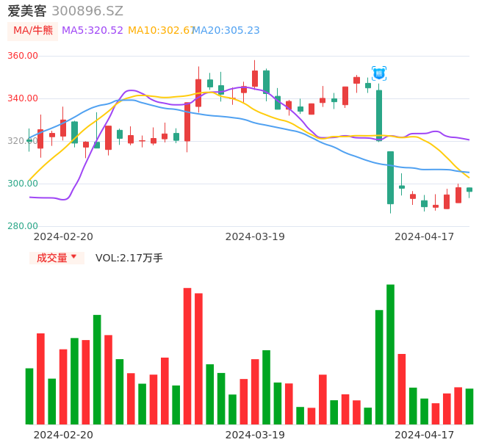Image resolution: width=504 pixels, height=445 pixels.
Task: Click the 340.00 price axis label
Action: click(22, 99)
